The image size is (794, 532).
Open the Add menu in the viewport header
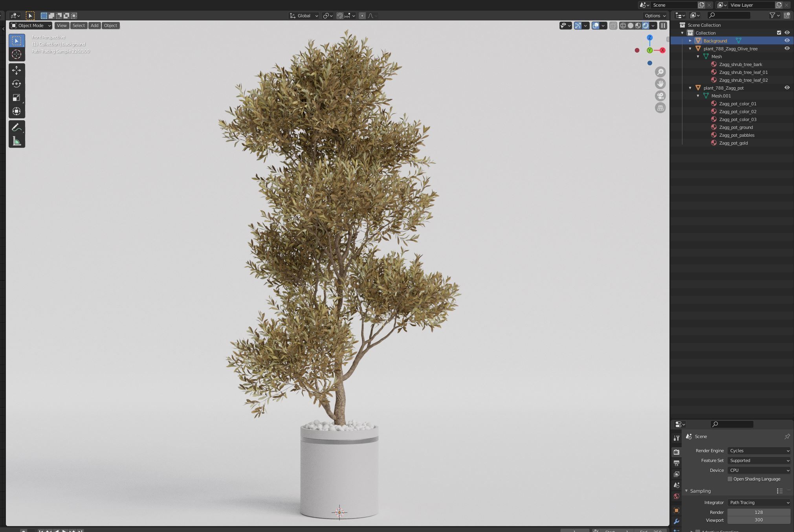(x=94, y=25)
